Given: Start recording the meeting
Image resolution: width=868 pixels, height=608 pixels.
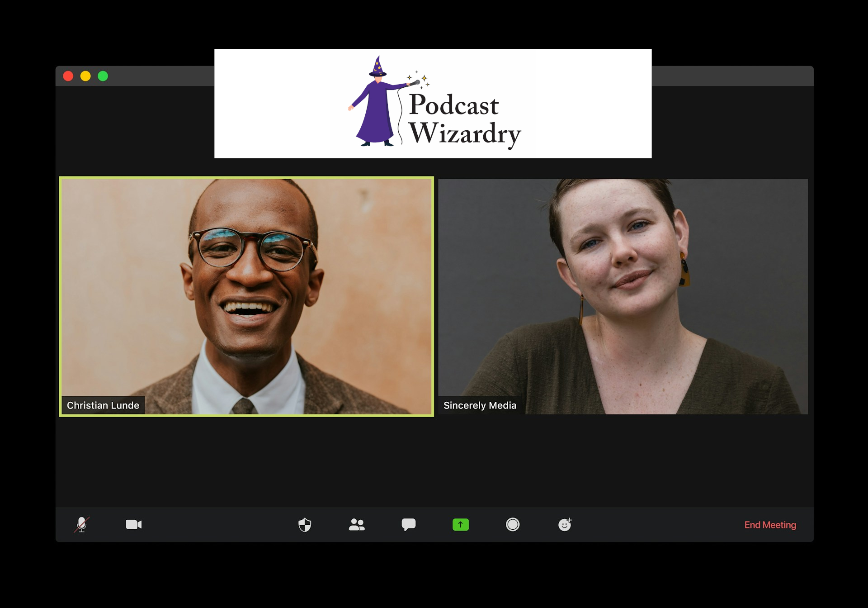Looking at the screenshot, I should pos(513,524).
